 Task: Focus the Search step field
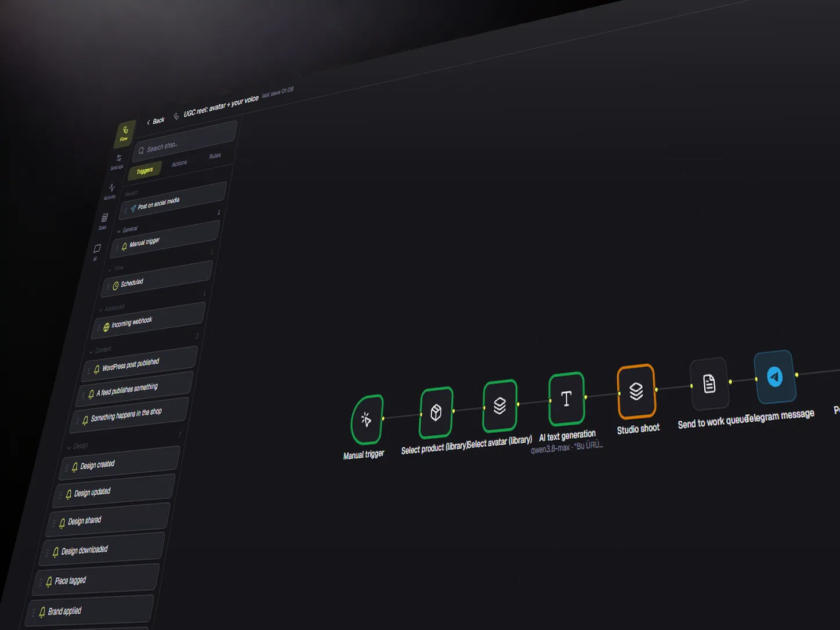point(185,141)
